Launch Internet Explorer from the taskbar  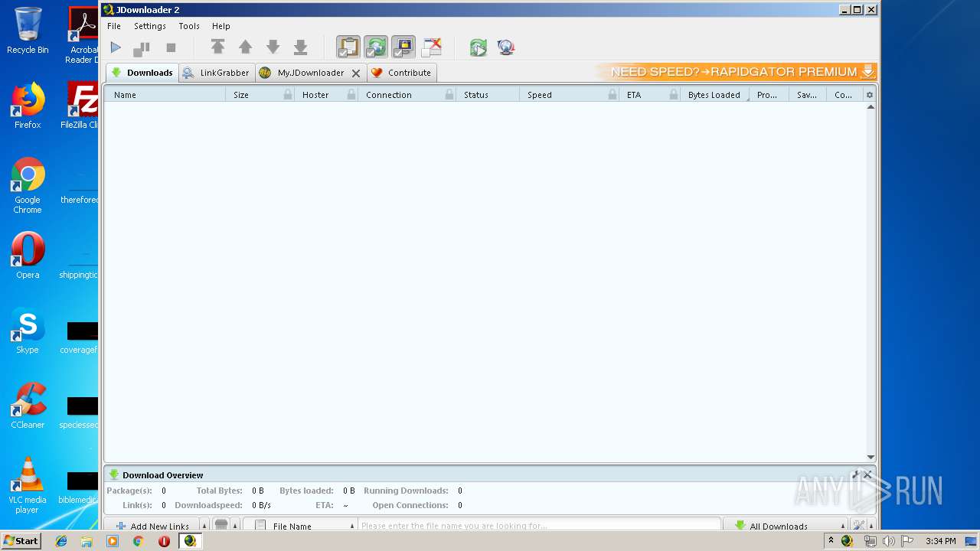61,541
